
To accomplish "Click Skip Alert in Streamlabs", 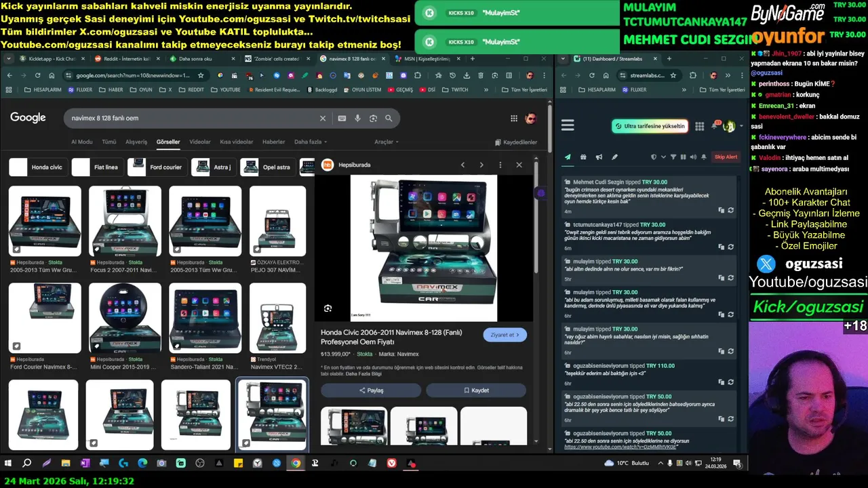I will [x=726, y=157].
